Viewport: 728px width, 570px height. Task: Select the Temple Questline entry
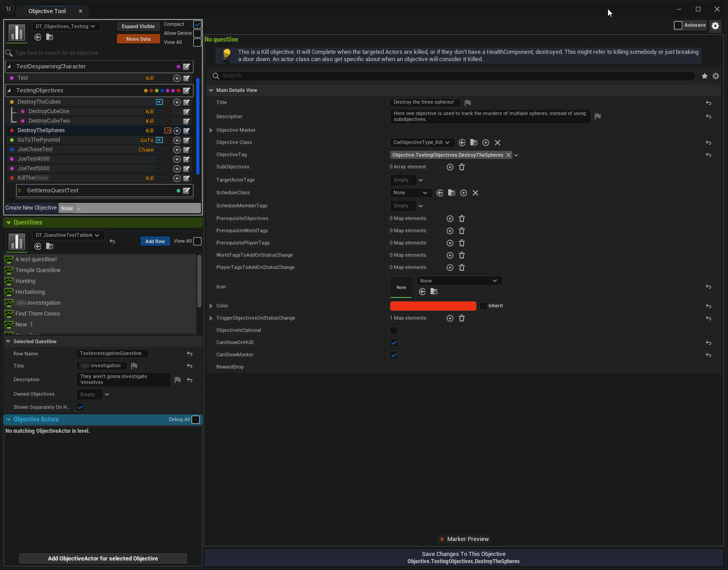[38, 270]
